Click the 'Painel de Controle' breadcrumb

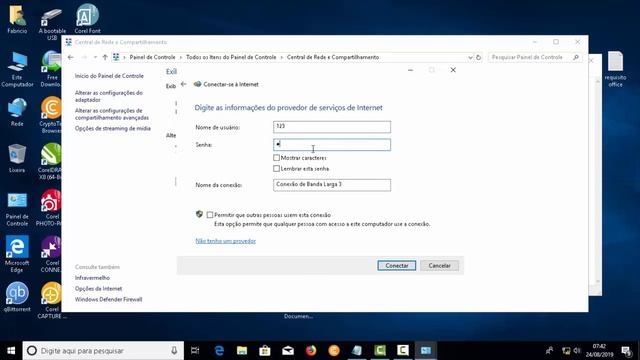152,57
